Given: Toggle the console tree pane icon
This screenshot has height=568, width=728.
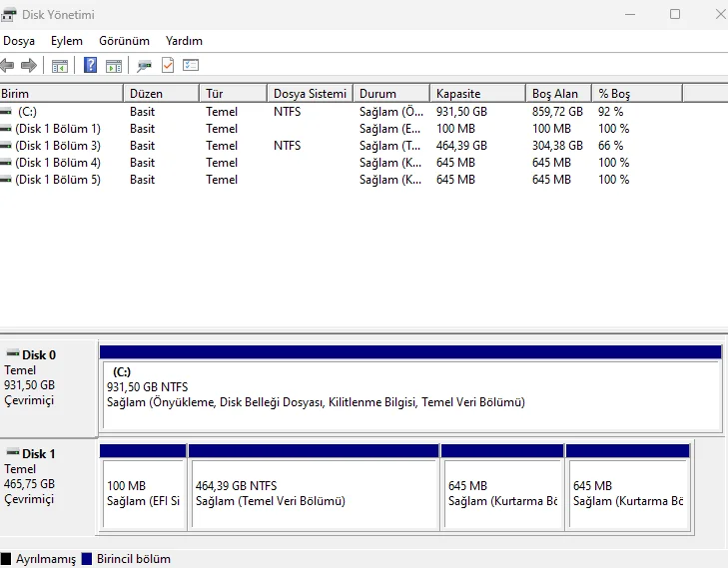Looking at the screenshot, I should coord(60,66).
